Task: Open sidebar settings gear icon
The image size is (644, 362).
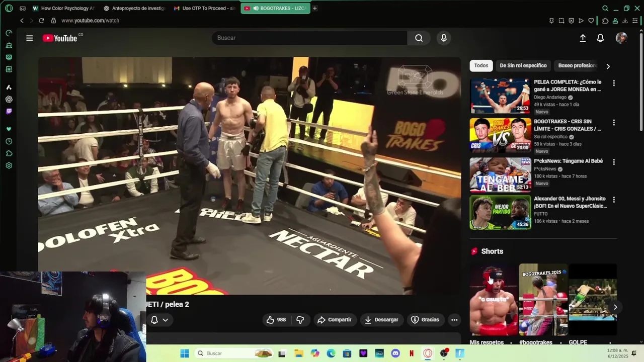Action: [9, 165]
